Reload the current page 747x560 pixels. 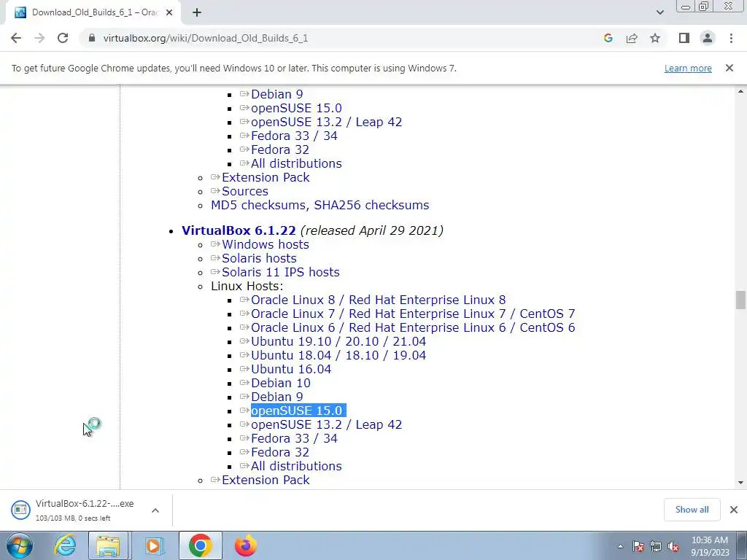pos(63,38)
